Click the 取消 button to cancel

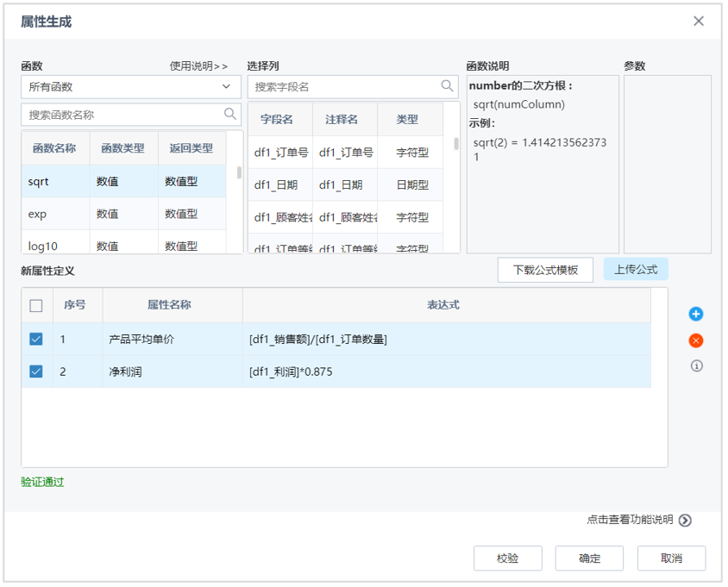pos(671,558)
